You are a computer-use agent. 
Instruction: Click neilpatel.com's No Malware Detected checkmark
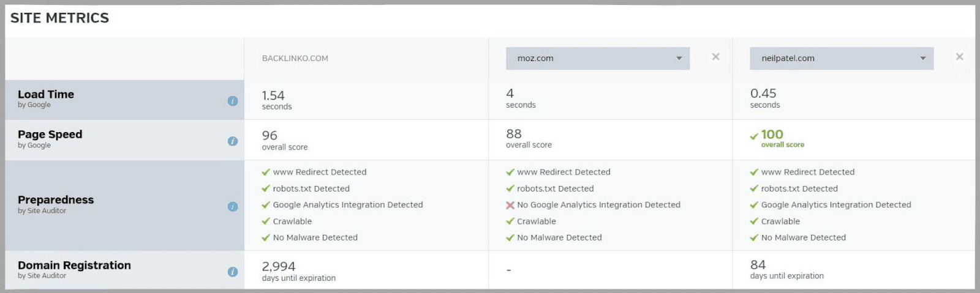(754, 238)
